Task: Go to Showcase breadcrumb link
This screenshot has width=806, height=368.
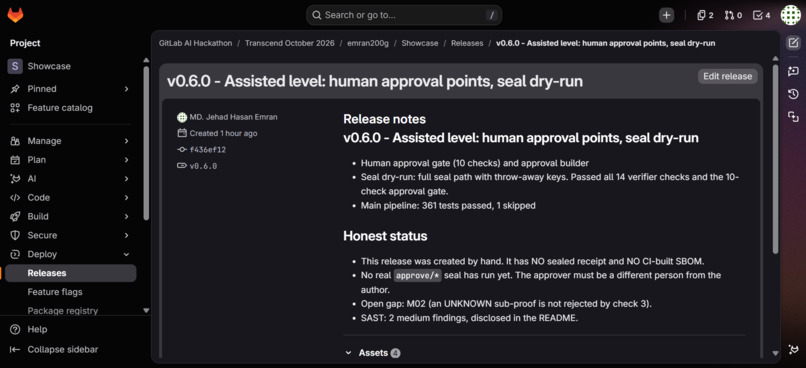Action: click(420, 43)
